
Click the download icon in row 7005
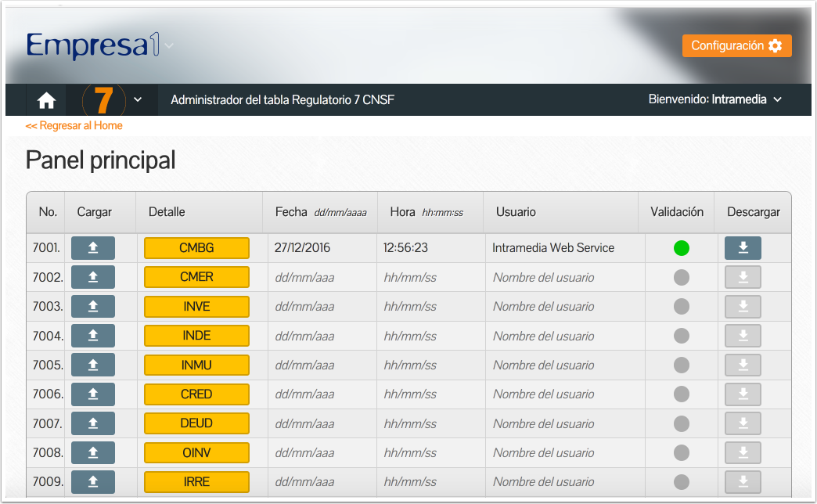743,365
